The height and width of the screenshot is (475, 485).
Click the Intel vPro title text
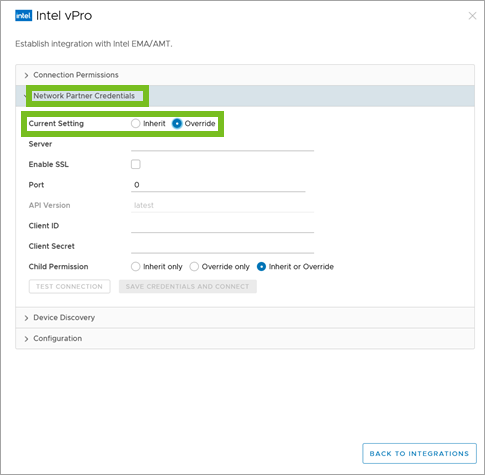[x=64, y=16]
